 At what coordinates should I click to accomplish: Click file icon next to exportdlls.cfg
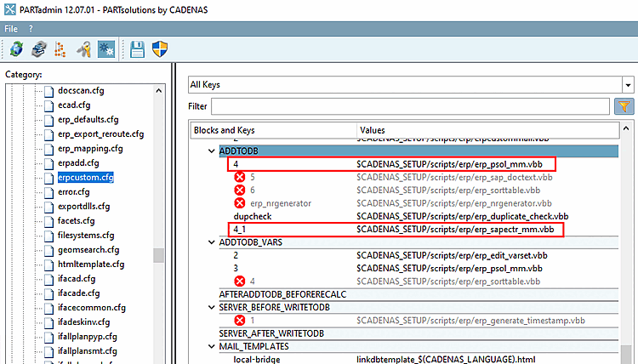[x=48, y=207]
